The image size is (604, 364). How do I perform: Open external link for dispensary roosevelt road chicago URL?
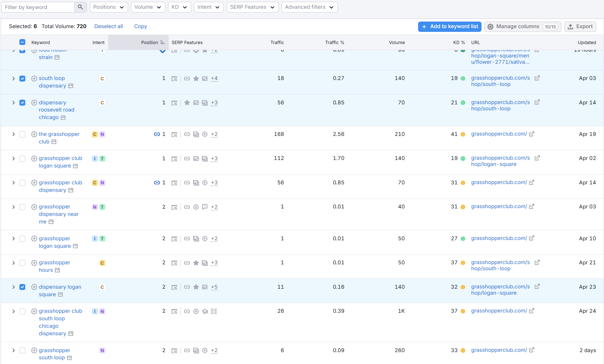tap(537, 102)
